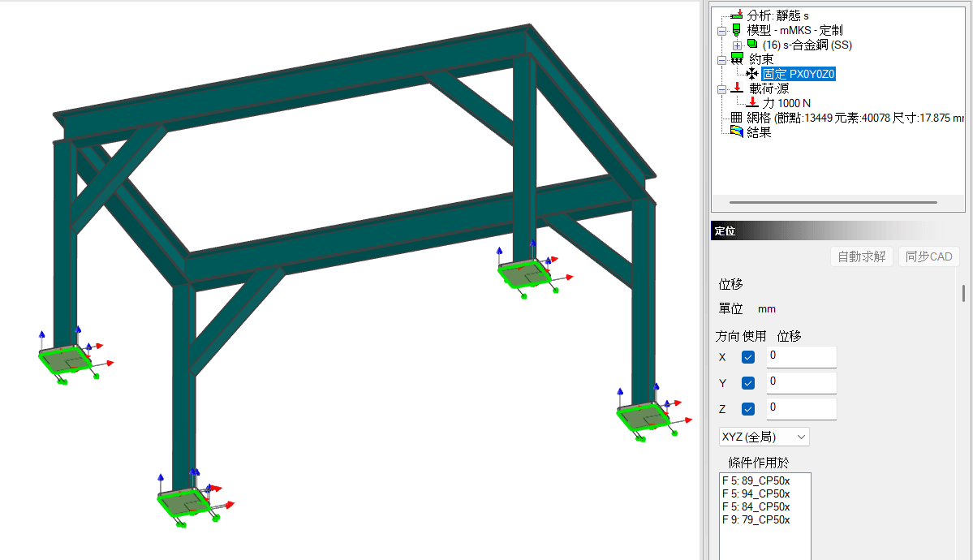The height and width of the screenshot is (560, 973).
Task: Collapse the 模型 tree node
Action: [721, 30]
